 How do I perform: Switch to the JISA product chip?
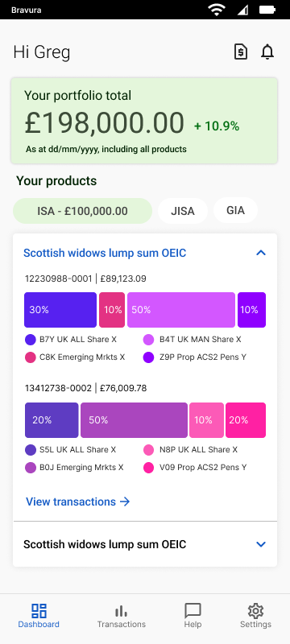pyautogui.click(x=183, y=211)
